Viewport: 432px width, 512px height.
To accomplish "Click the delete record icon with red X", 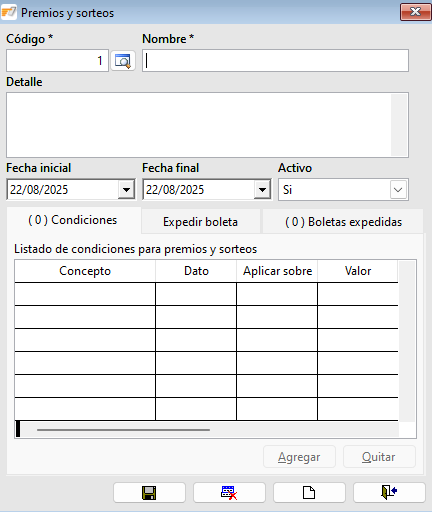I will (229, 493).
